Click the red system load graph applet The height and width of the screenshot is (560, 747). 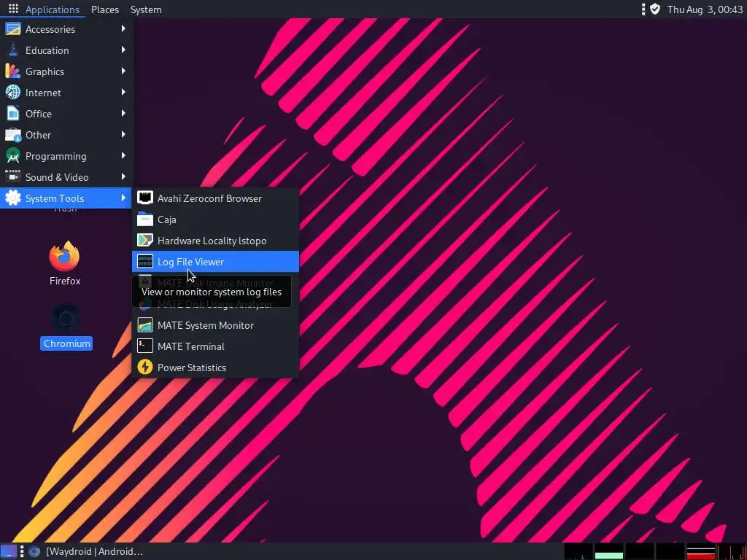701,551
